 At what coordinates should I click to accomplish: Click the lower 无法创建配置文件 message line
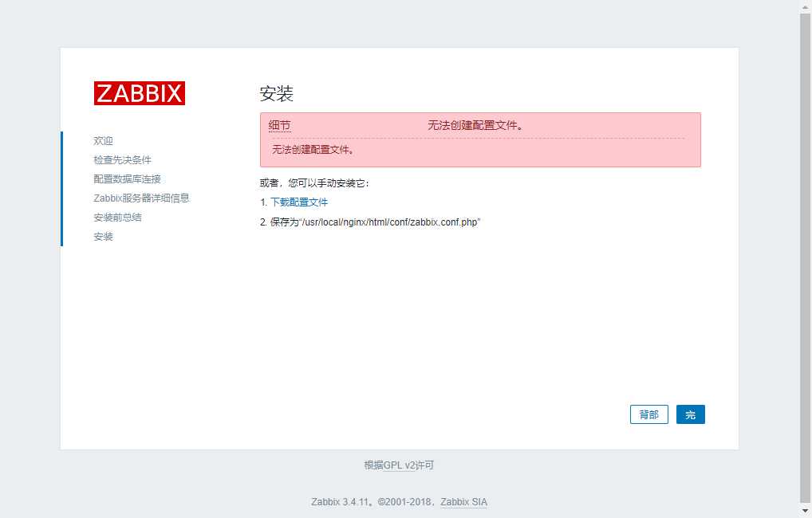point(313,150)
